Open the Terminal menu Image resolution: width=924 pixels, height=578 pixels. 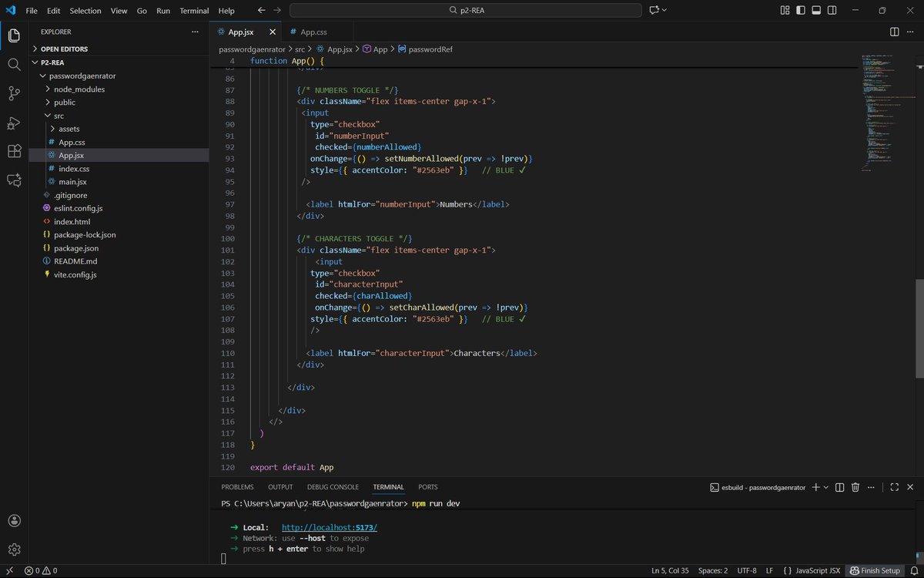click(x=194, y=11)
